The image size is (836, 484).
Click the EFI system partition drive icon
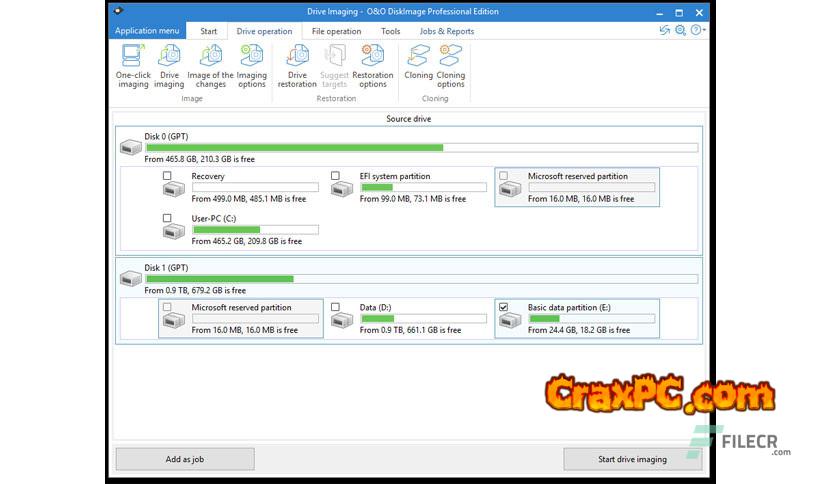(342, 189)
